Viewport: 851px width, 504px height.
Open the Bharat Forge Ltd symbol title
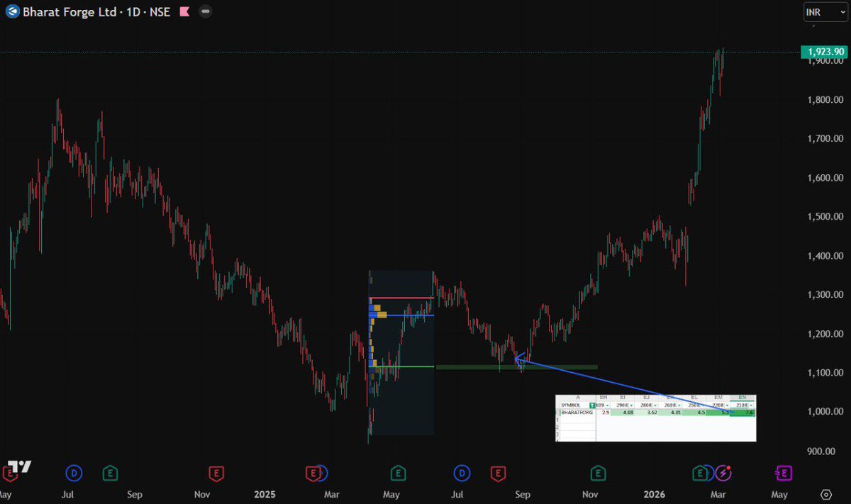(69, 12)
